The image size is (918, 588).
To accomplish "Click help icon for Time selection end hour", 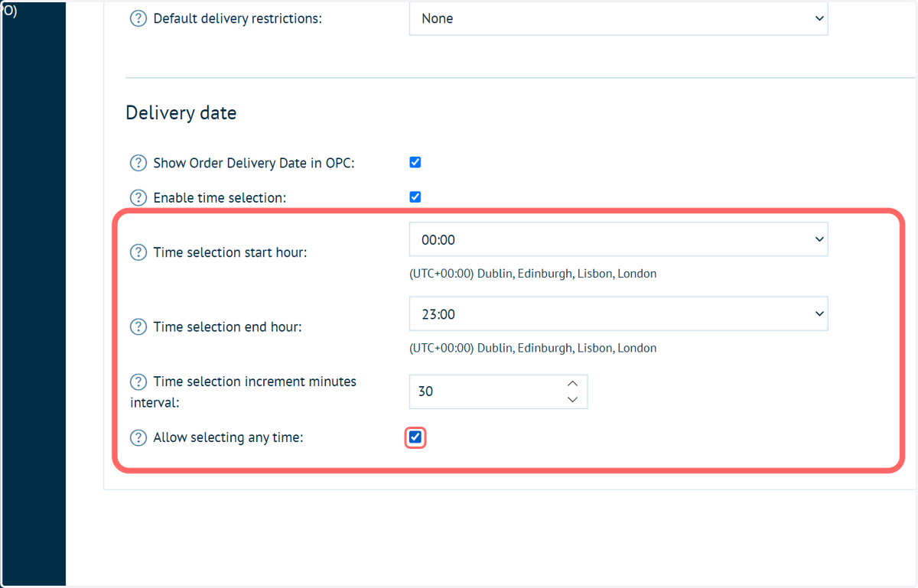I will click(138, 326).
